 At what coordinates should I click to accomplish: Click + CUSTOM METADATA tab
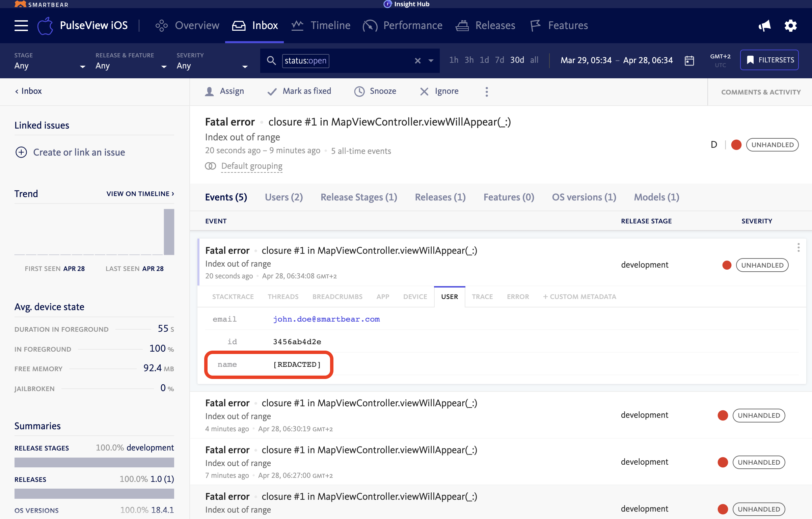click(x=579, y=297)
